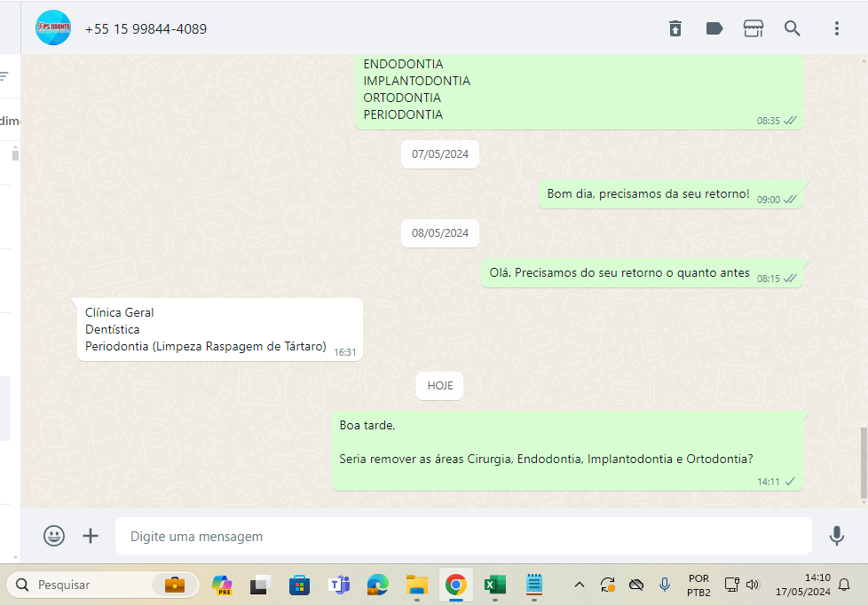This screenshot has height=605, width=868.
Task: Click the briefcase icon in search box
Action: (x=175, y=585)
